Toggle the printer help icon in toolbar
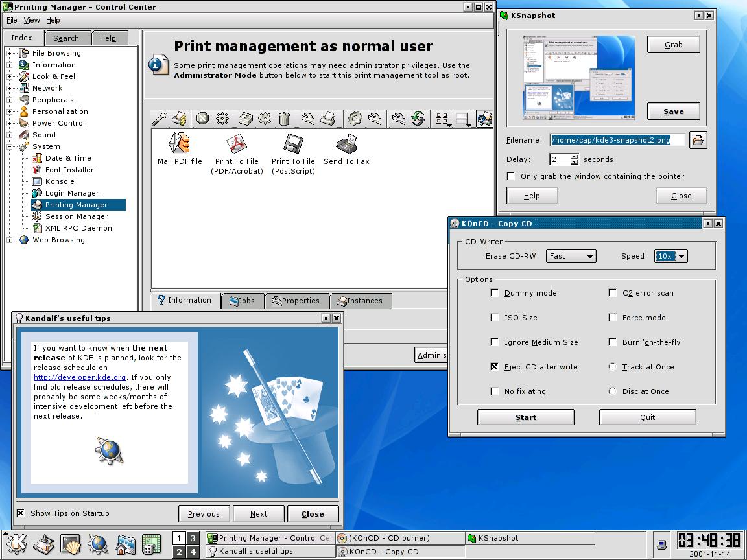747x560 pixels. (x=484, y=119)
